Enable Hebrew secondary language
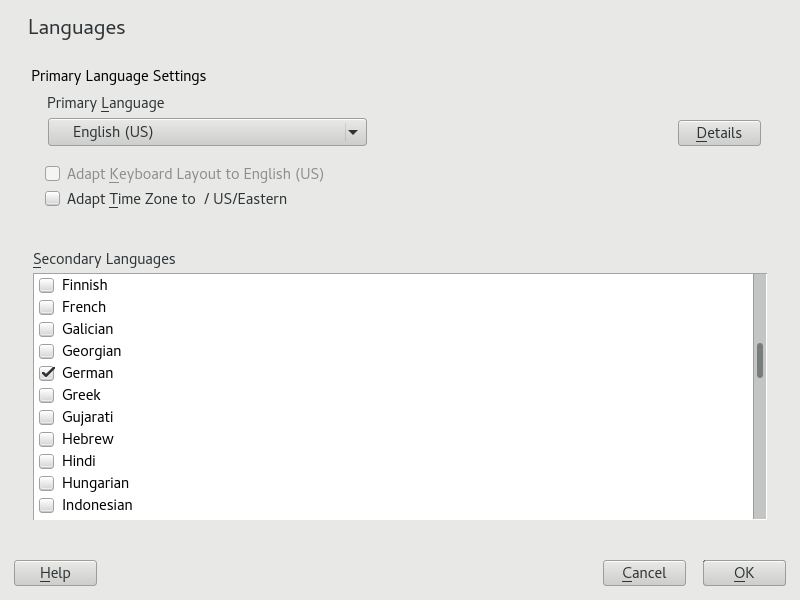Image resolution: width=800 pixels, height=600 pixels. (x=47, y=439)
